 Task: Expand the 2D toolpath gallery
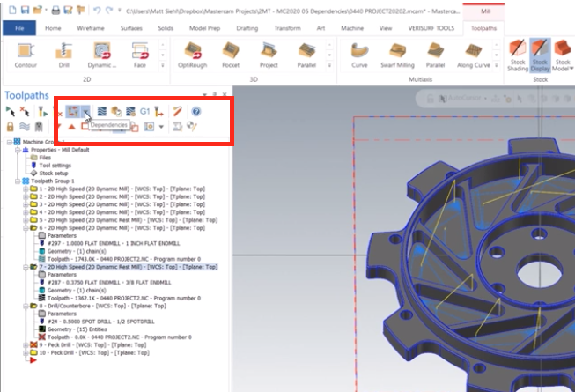[162, 65]
